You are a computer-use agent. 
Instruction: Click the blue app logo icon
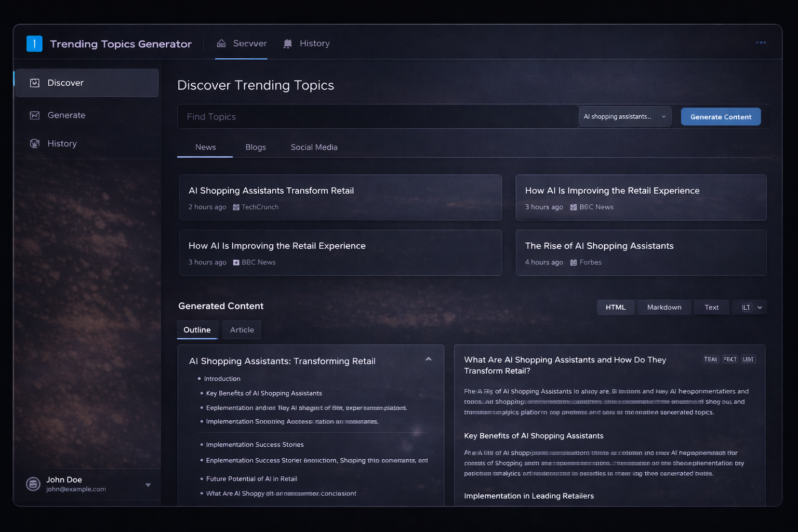pos(34,44)
